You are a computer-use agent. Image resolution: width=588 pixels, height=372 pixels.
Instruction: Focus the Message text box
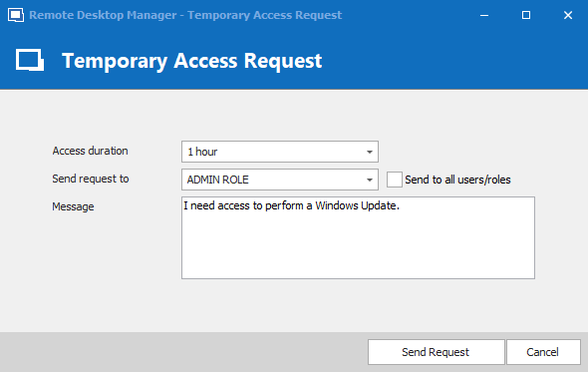[x=358, y=237]
